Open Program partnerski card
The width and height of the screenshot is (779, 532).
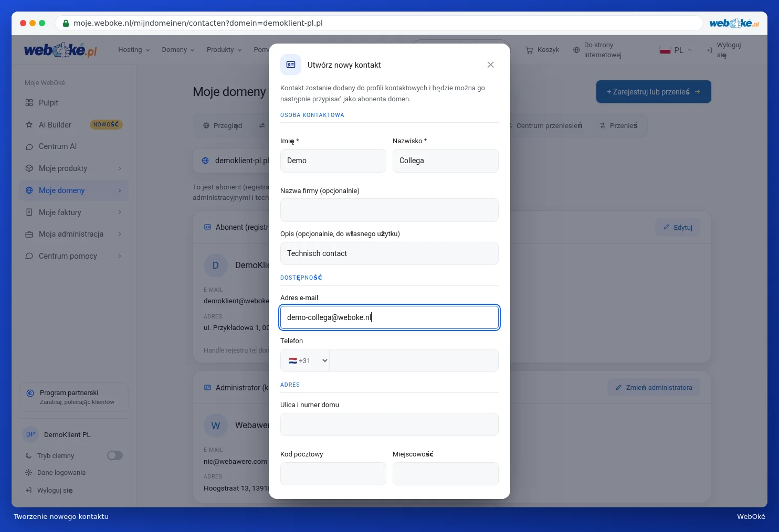(73, 397)
